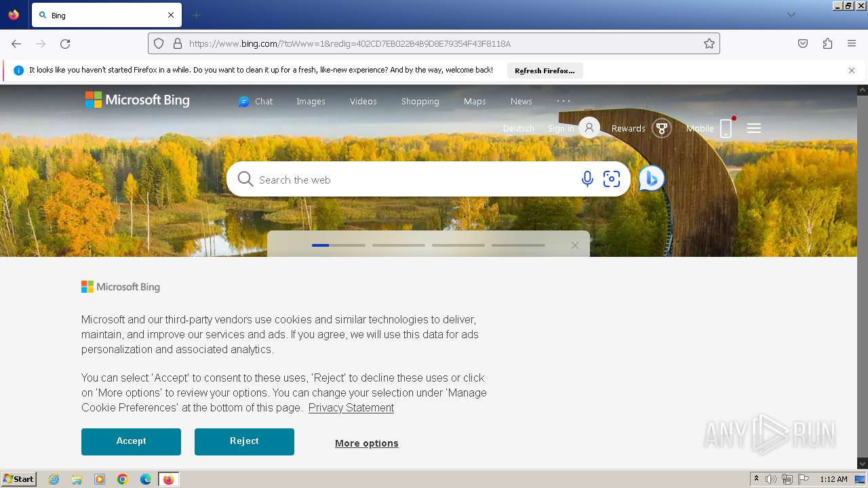
Task: Open News section
Action: pyautogui.click(x=521, y=101)
